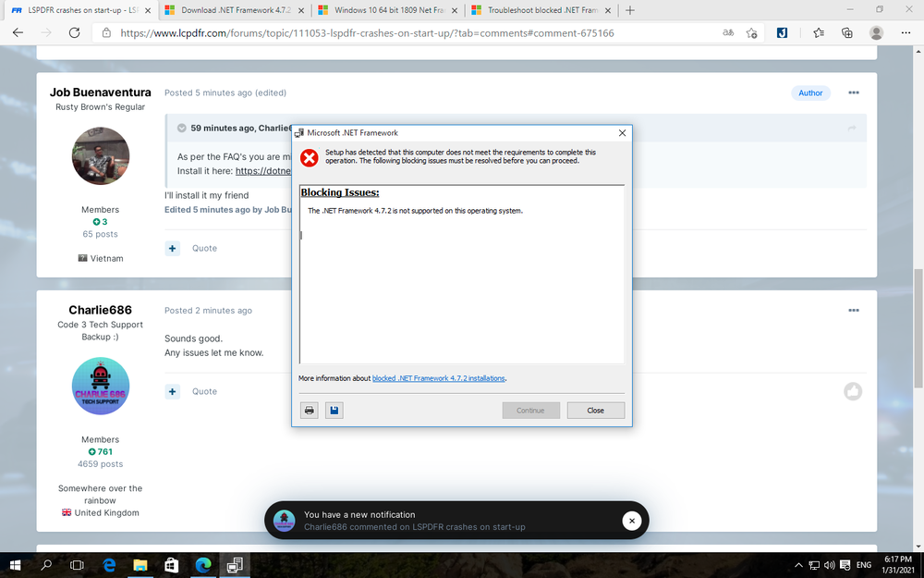Multi-quote Job Buenaventura's post with plus
924x578 pixels.
(x=172, y=248)
